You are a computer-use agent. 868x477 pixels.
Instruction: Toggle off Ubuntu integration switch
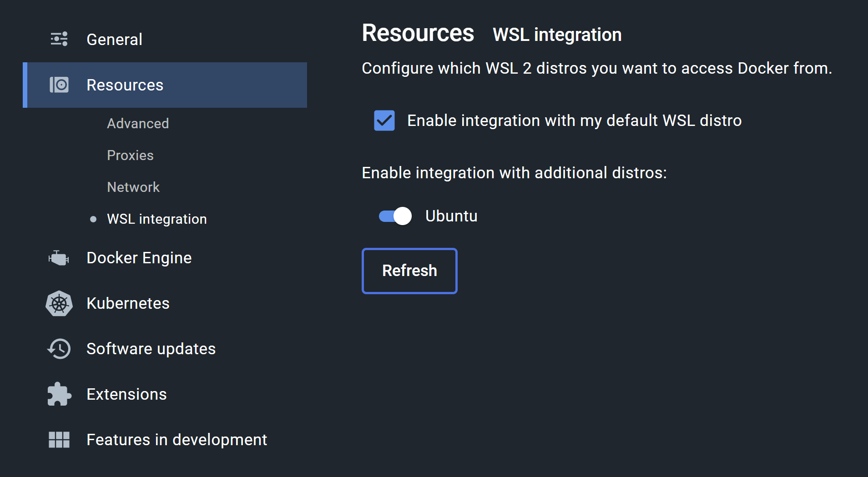pos(395,216)
